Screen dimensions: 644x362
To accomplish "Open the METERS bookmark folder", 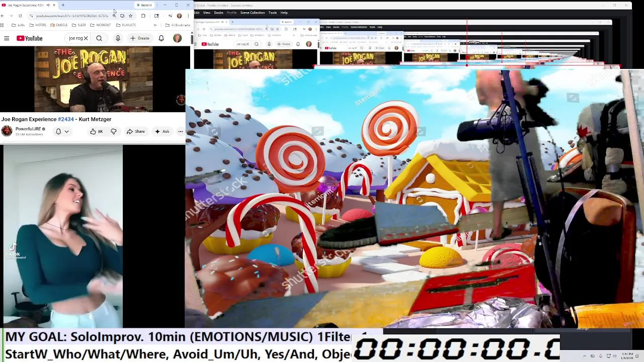I will coord(38,25).
